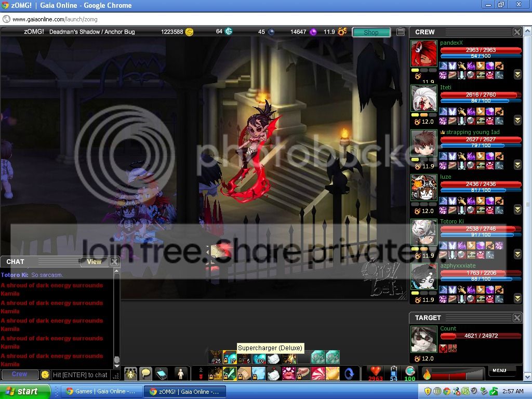Screen dimensions: 532x399
Task: Use the item with count 25
Action: coord(215,357)
